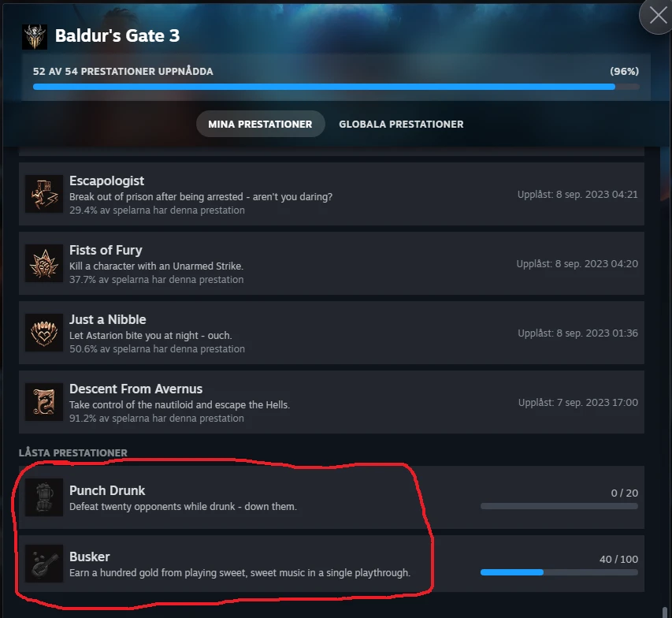
Task: Switch to the Globala Prestationer tab
Action: (x=401, y=124)
